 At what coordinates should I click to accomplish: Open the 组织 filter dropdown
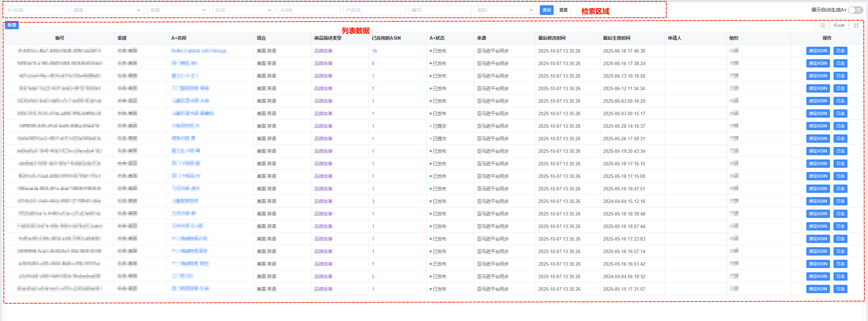pos(505,10)
